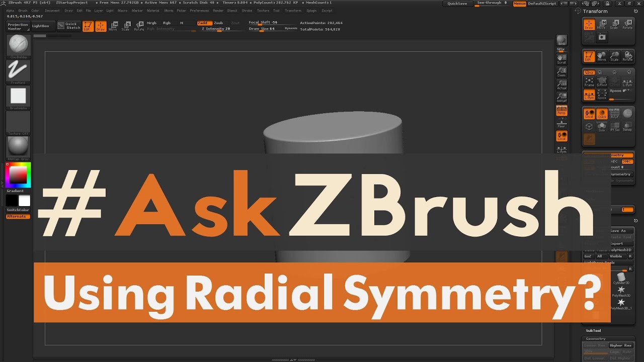Click the Draw icon in Transform palette
The width and height of the screenshot is (644, 362).
point(589,25)
